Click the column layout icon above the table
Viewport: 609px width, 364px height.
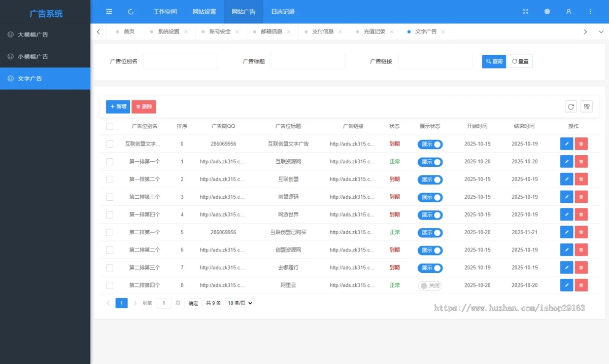click(586, 106)
